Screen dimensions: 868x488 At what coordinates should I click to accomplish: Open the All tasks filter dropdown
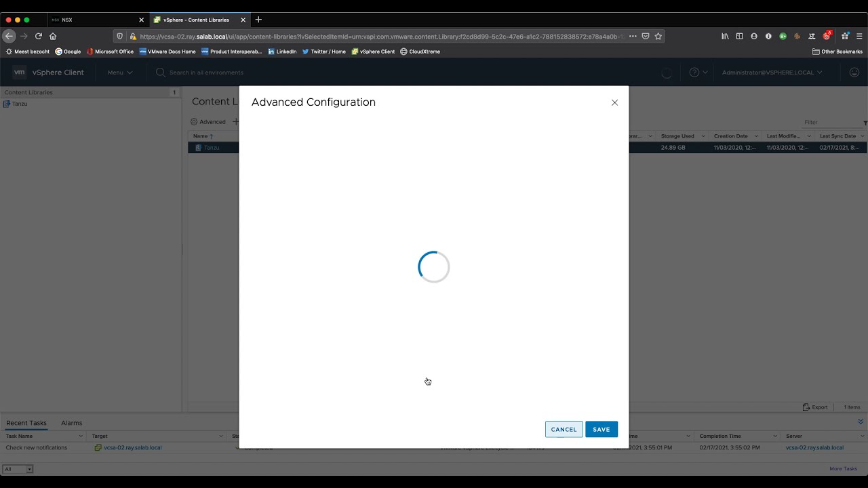pyautogui.click(x=18, y=469)
